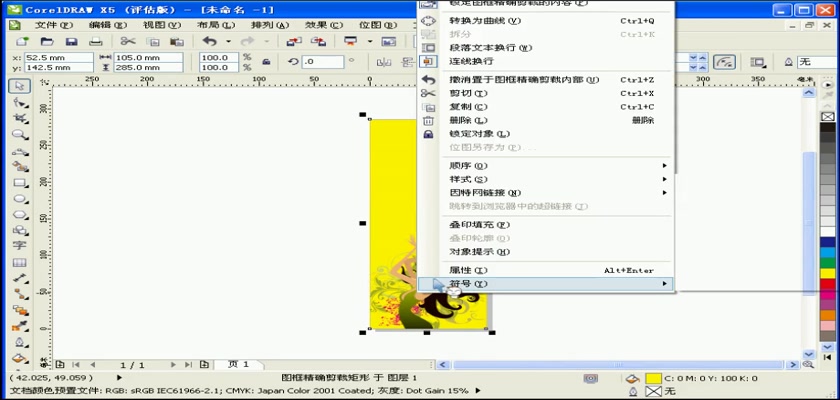840x400 pixels.
Task: Click the Undo arrow toolbar button
Action: click(209, 41)
